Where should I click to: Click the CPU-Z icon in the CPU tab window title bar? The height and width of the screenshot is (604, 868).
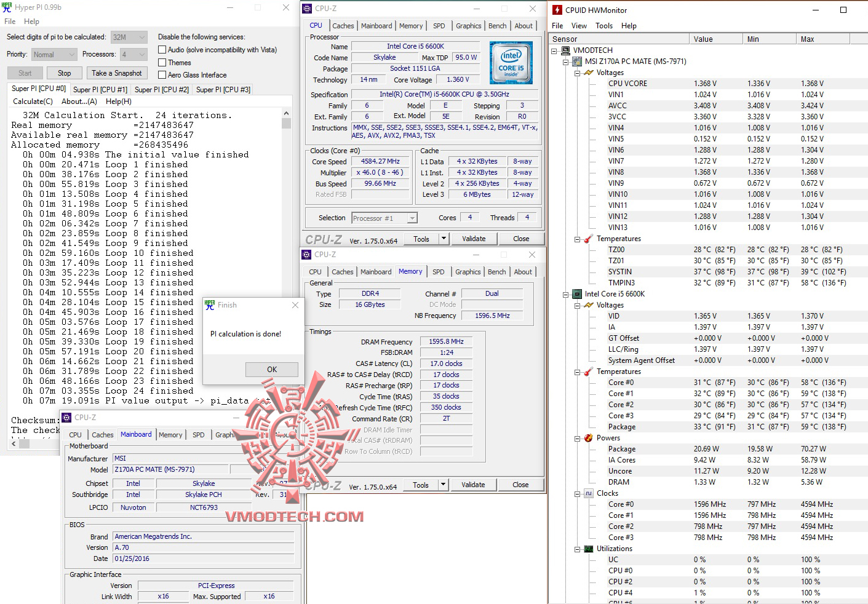coord(307,9)
